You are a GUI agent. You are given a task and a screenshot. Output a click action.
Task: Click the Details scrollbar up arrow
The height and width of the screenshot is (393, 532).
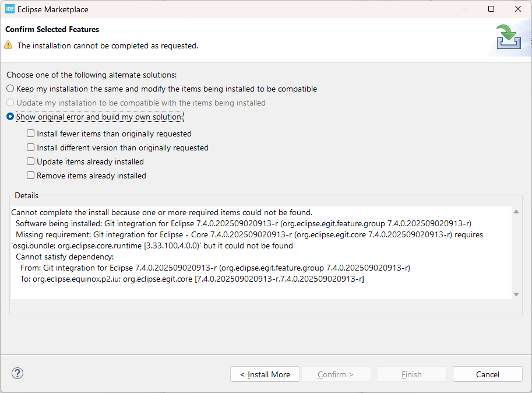[516, 212]
